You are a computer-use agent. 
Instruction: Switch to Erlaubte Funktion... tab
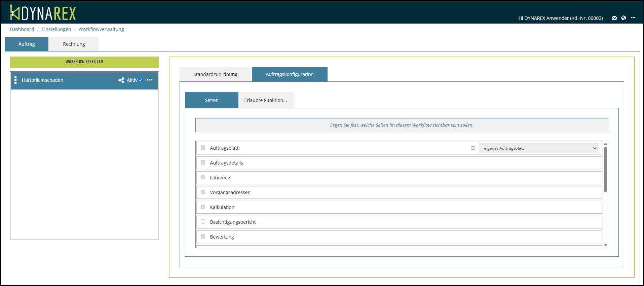(265, 100)
